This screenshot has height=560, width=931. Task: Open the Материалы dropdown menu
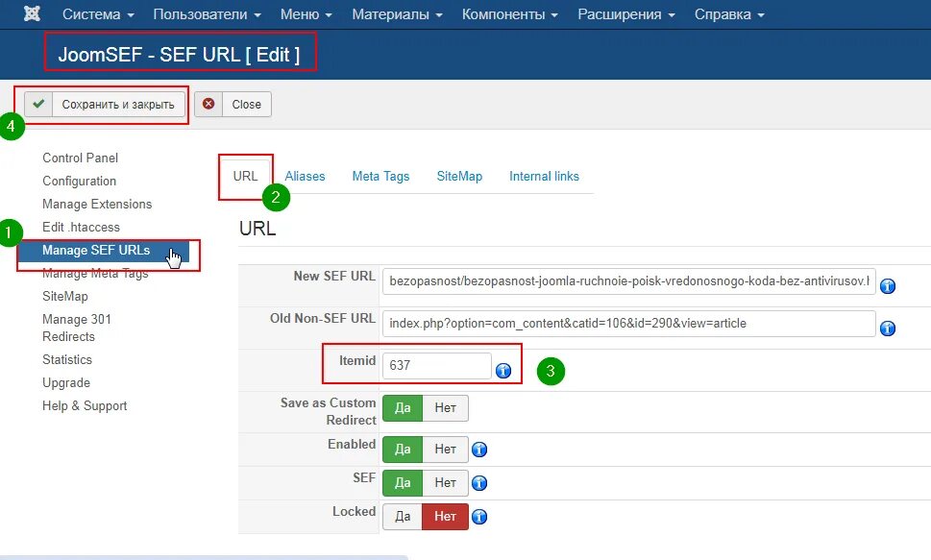tap(397, 14)
